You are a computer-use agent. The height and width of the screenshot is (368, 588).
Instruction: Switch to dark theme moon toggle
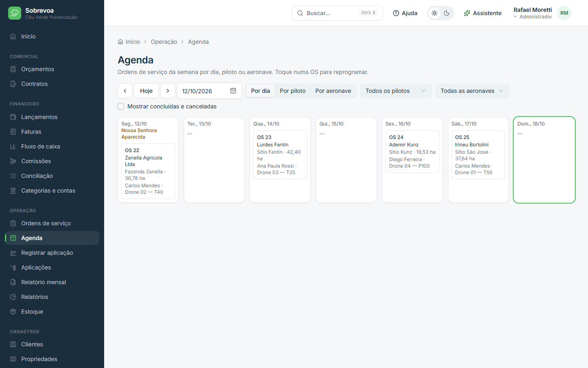447,13
